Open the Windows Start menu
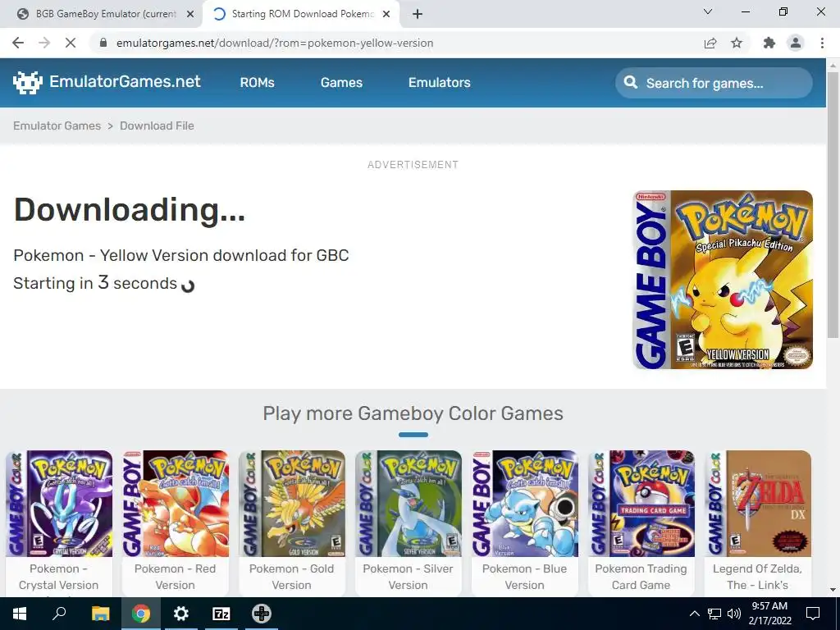 20,614
